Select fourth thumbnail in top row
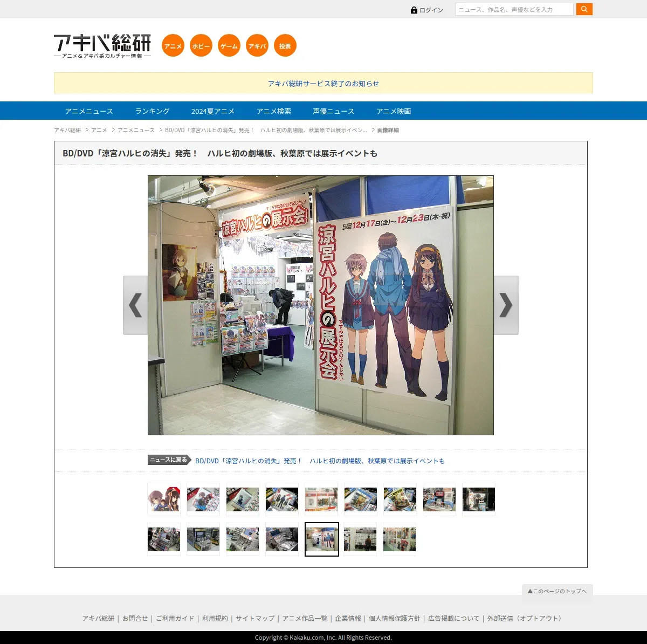Image resolution: width=647 pixels, height=644 pixels. (282, 499)
